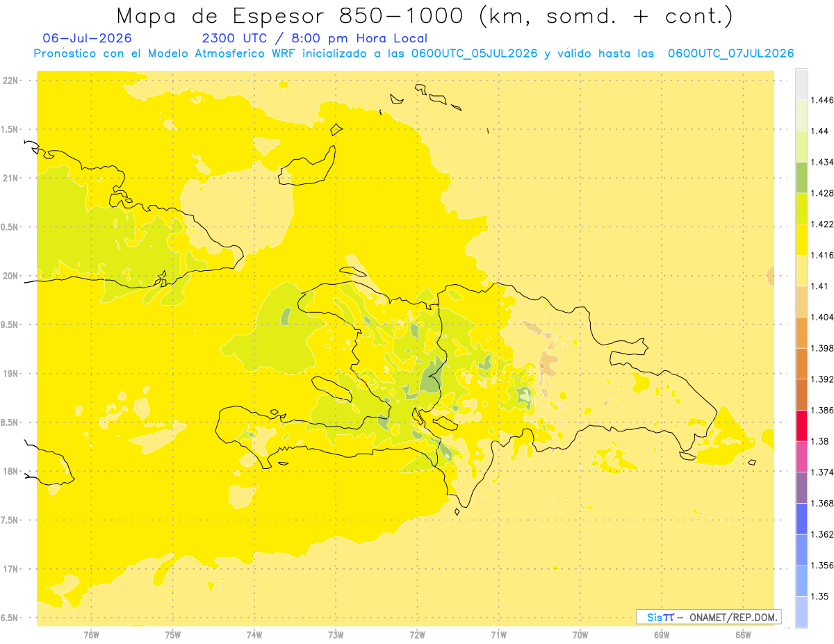Click the red colorbar swatch between 1.38 and 1.386

[x=801, y=426]
